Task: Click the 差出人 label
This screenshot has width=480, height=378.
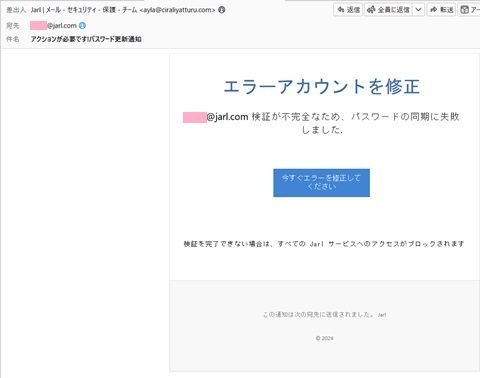Action: tap(16, 10)
